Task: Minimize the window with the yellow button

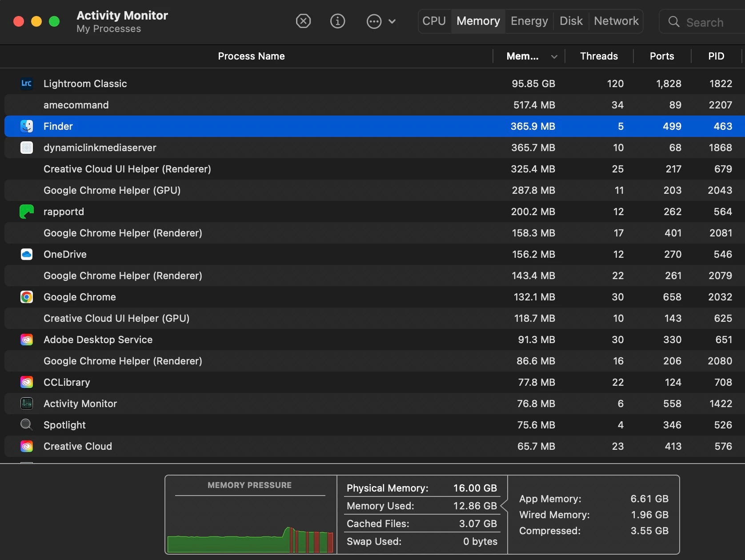Action: coord(36,21)
